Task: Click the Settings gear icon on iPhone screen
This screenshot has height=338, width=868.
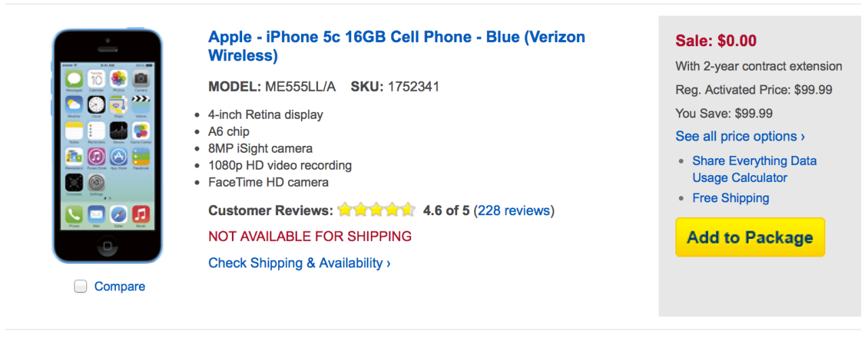Action: tap(96, 183)
